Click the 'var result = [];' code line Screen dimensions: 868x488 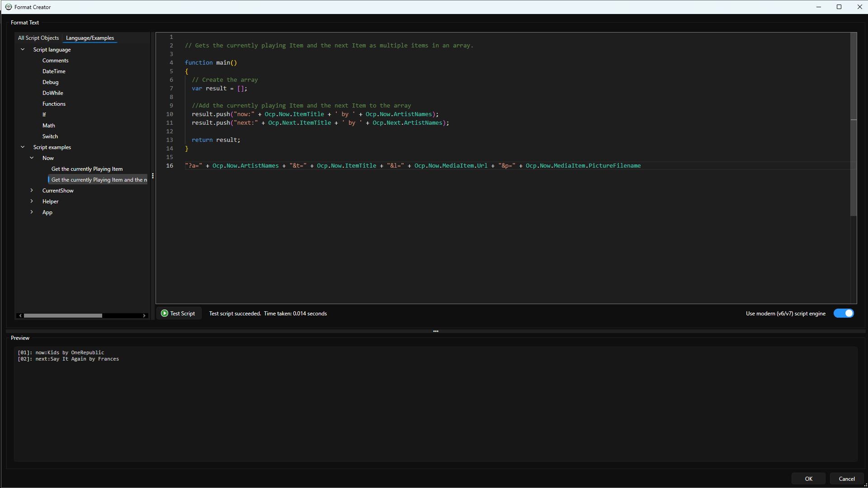(x=219, y=88)
